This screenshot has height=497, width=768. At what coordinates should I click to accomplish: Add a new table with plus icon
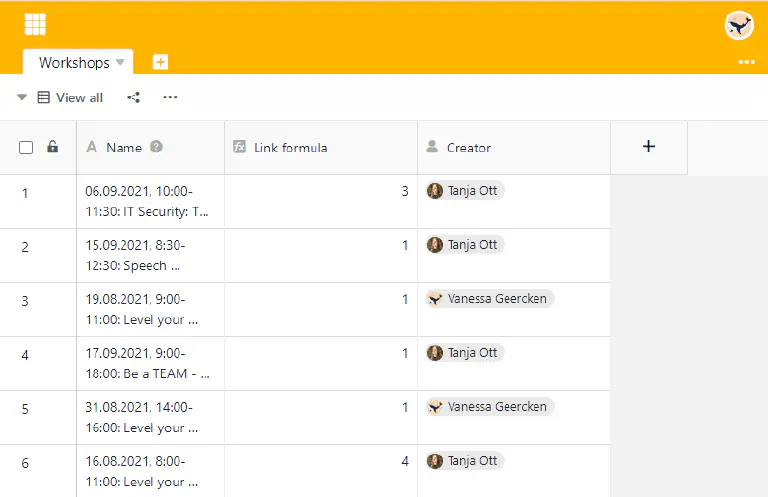pyautogui.click(x=160, y=62)
